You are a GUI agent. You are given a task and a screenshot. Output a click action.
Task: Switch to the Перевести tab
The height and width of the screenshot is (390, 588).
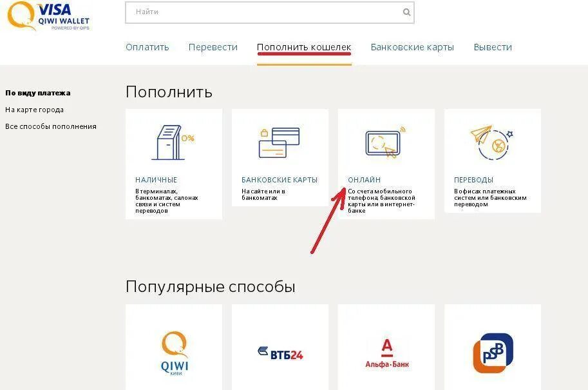[213, 47]
